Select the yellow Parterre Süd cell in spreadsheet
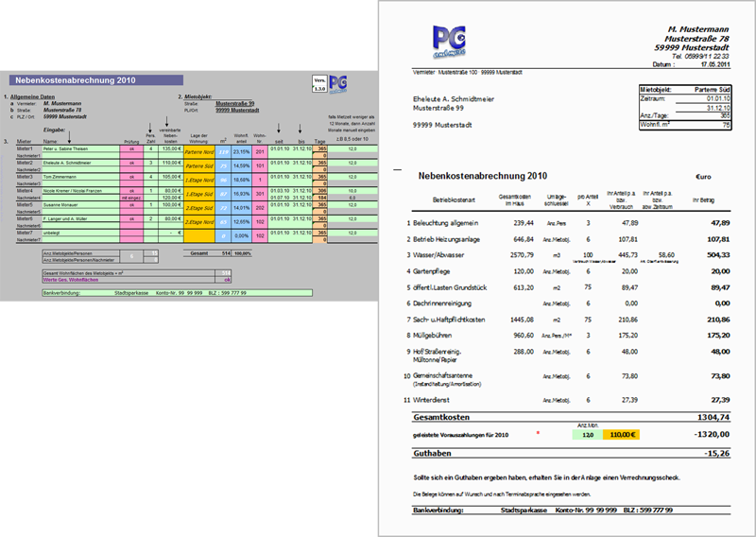Viewport: 756px width, 537px height. (x=199, y=166)
